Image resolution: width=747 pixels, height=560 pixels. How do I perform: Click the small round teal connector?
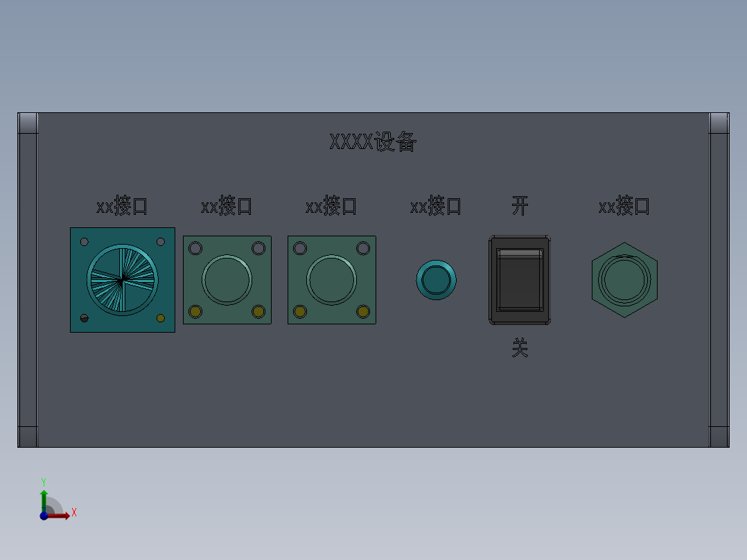tap(436, 280)
